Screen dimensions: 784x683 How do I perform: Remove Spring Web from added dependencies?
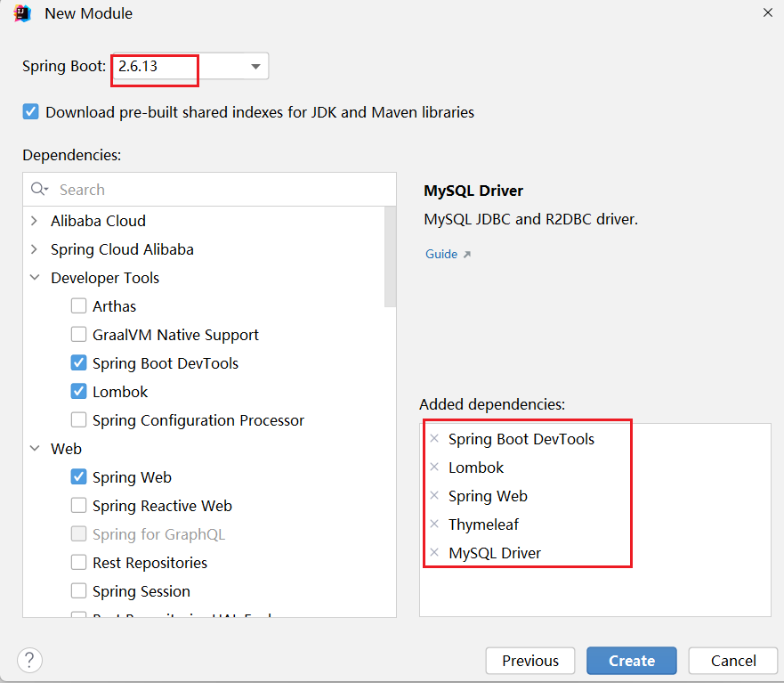[x=434, y=496]
